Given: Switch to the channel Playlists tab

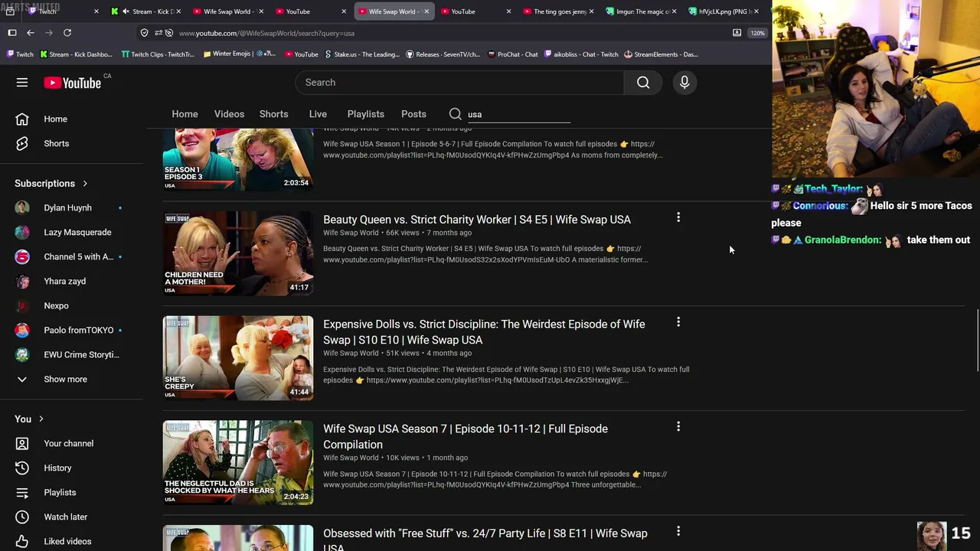Looking at the screenshot, I should tap(365, 114).
